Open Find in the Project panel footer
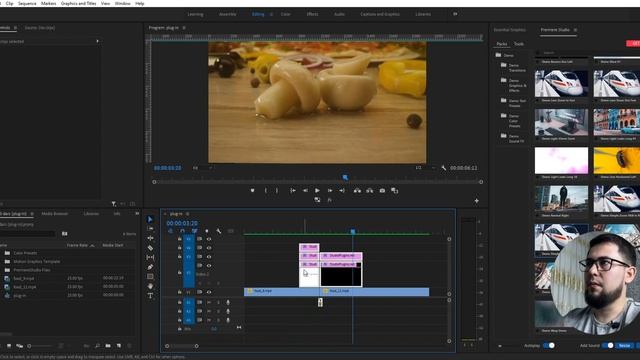This screenshot has width=640, height=360. click(x=97, y=346)
